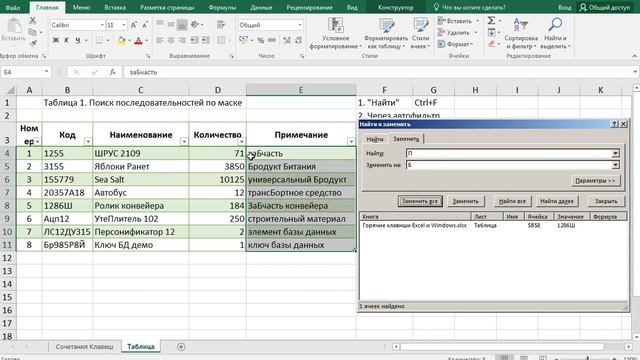
Task: Open Условное форматирование menu
Action: [x=336, y=33]
